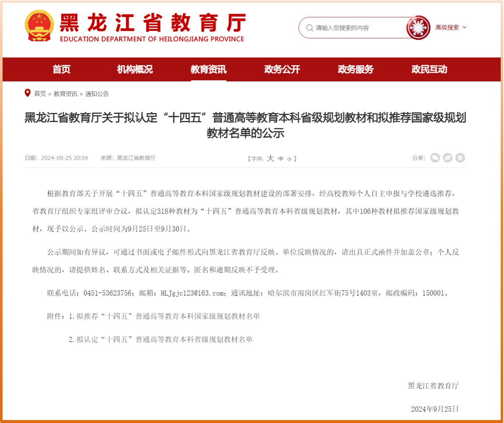Open the 政务公开 navigation tab
504x423 pixels.
[282, 69]
